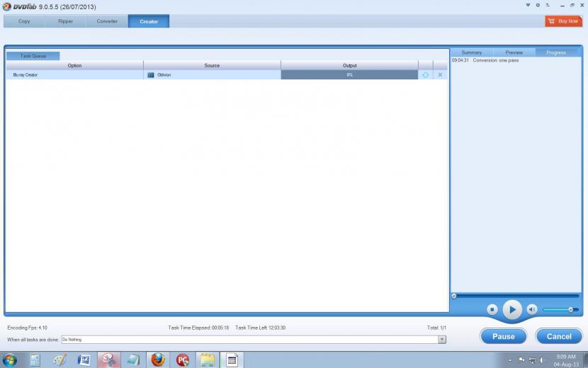Select the Oblivion source entry in the task row
Viewport: 588px width, 368px height.
click(163, 74)
